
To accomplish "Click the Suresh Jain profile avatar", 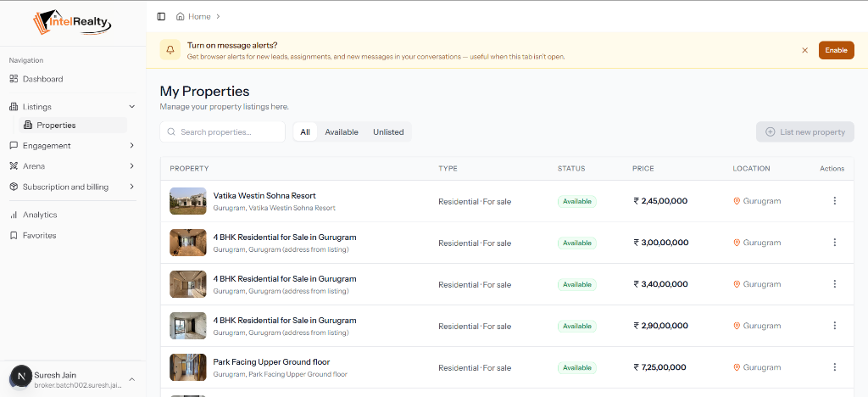I will point(21,376).
